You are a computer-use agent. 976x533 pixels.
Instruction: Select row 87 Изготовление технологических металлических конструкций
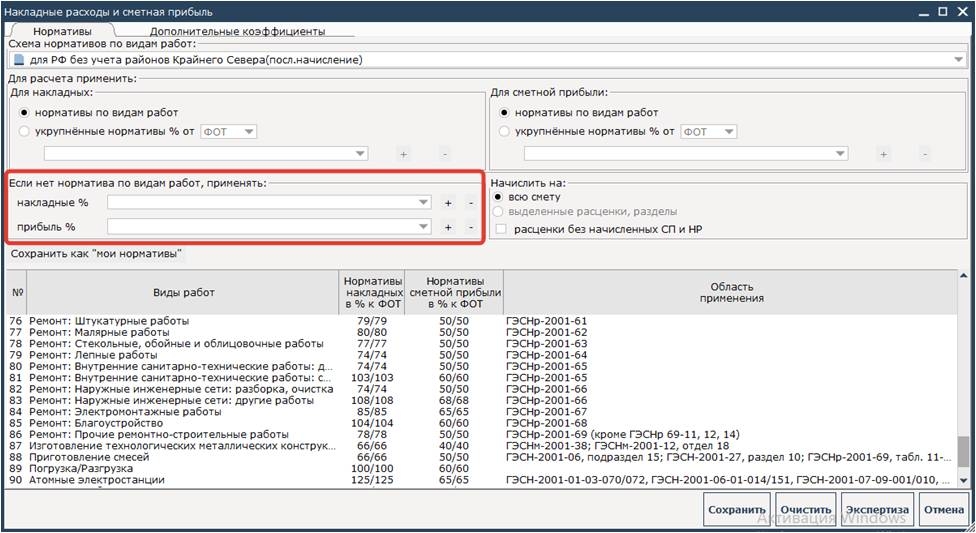click(482, 446)
